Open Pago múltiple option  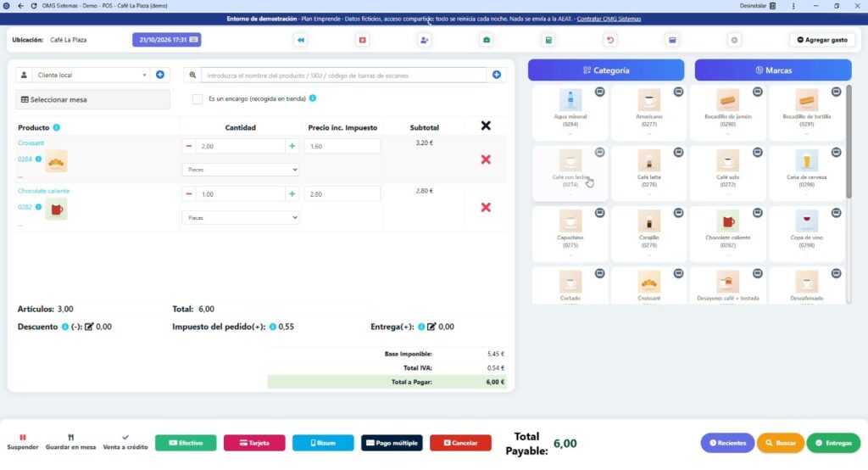point(392,443)
